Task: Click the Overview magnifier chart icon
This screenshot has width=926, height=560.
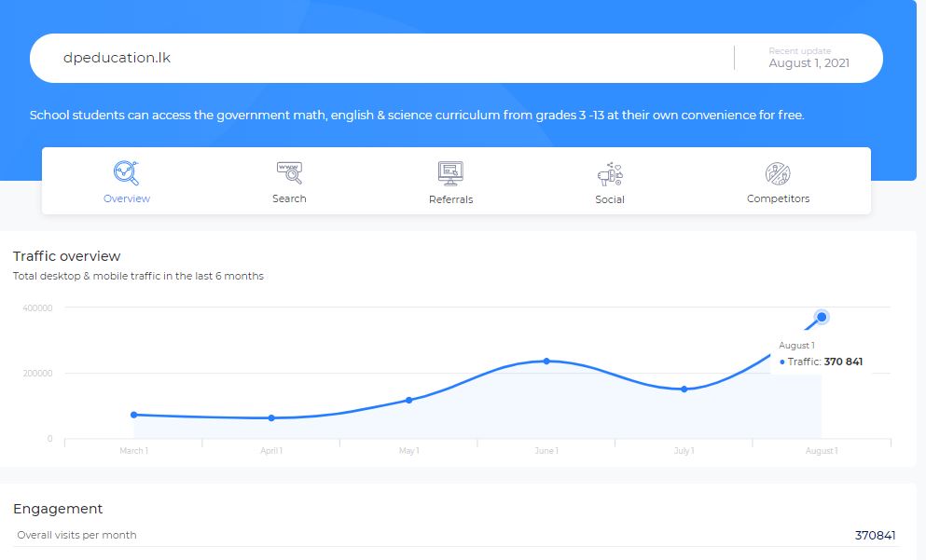Action: (127, 173)
